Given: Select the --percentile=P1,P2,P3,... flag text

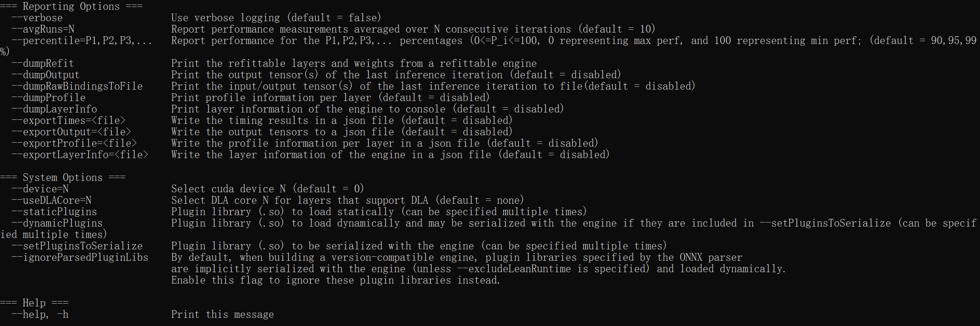Looking at the screenshot, I should pyautogui.click(x=82, y=41).
